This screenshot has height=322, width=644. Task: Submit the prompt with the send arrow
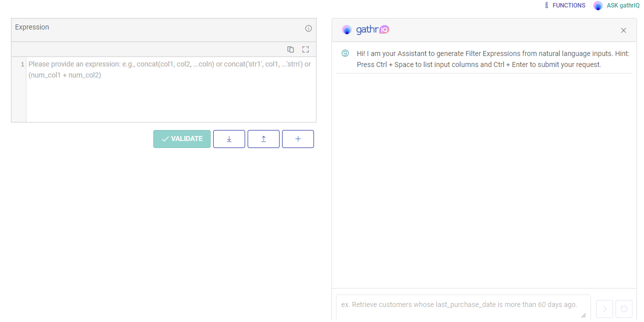605,309
